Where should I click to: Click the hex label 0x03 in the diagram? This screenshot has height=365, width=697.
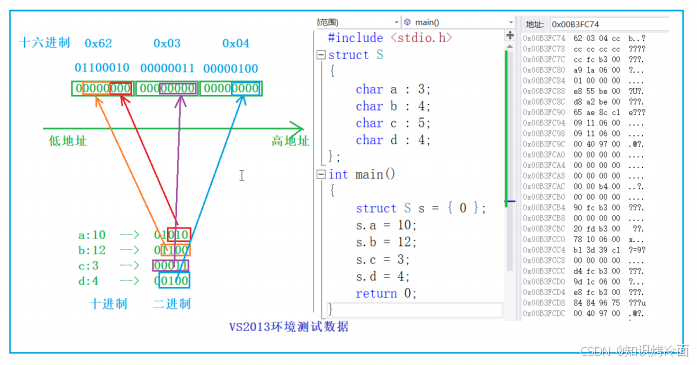(x=167, y=43)
